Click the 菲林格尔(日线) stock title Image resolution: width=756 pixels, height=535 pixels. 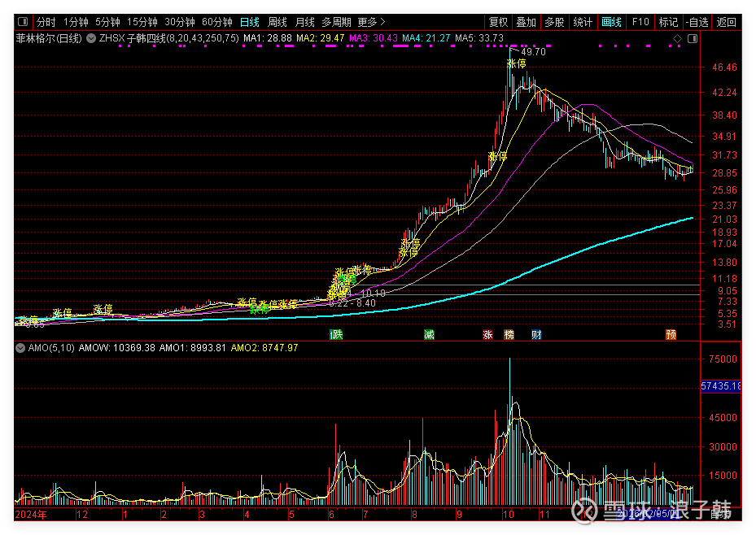click(x=49, y=38)
